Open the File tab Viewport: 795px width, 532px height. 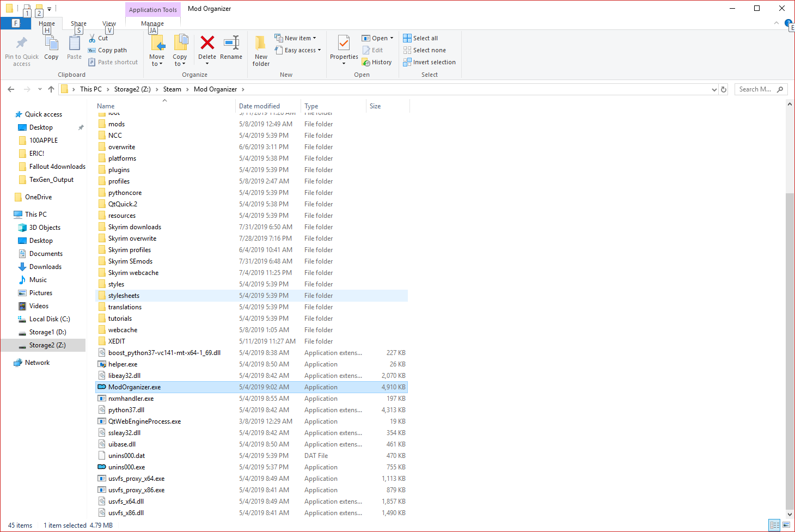[16, 23]
